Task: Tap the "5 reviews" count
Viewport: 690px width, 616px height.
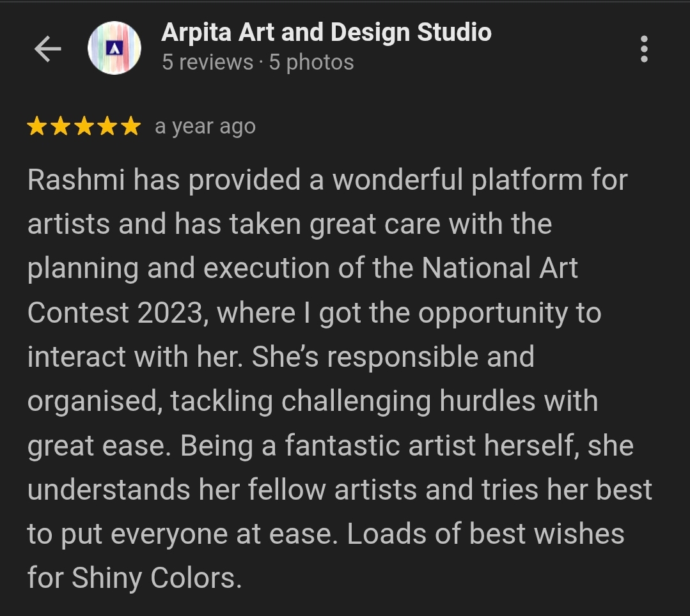Action: (207, 63)
